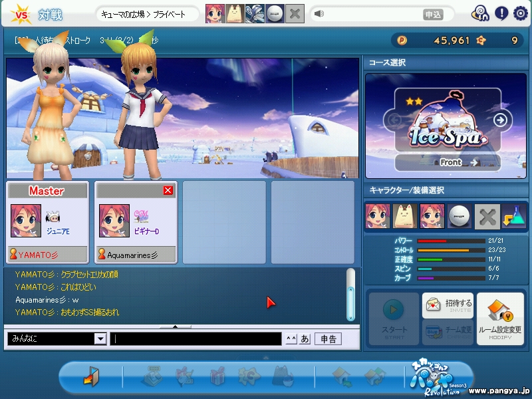Click the cookie points star icon
The image size is (532, 399).
481,41
